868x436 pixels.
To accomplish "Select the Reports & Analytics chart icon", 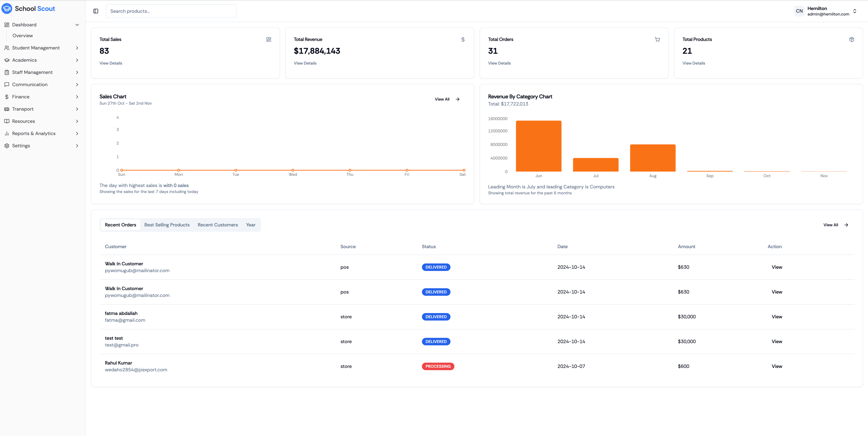I will pos(7,133).
